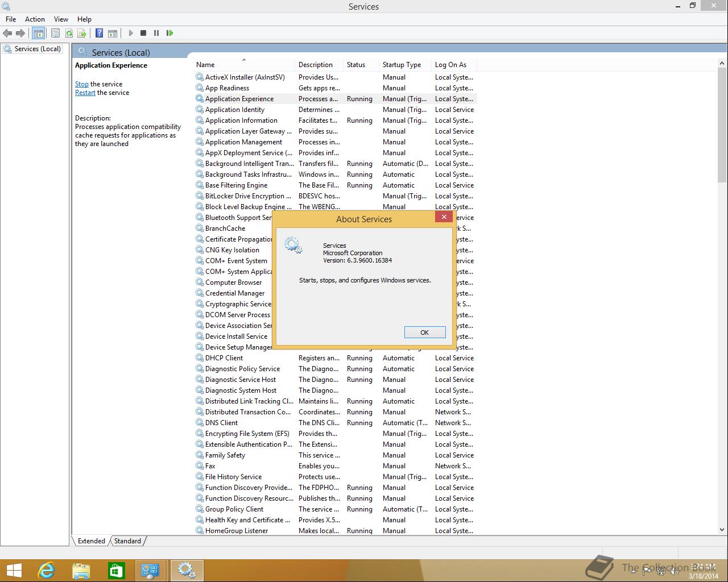Screen dimensions: 728x582
Task: Click the Computer Browser gear icon
Action: [199, 282]
